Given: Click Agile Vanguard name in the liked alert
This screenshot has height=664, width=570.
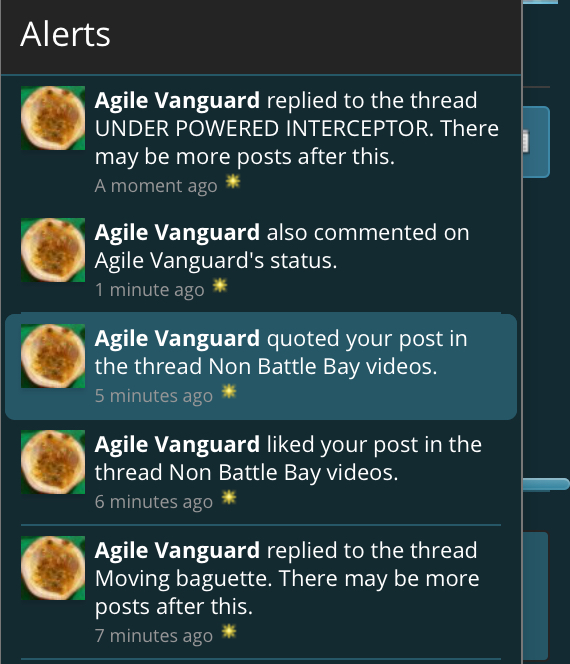Looking at the screenshot, I should coord(177,445).
